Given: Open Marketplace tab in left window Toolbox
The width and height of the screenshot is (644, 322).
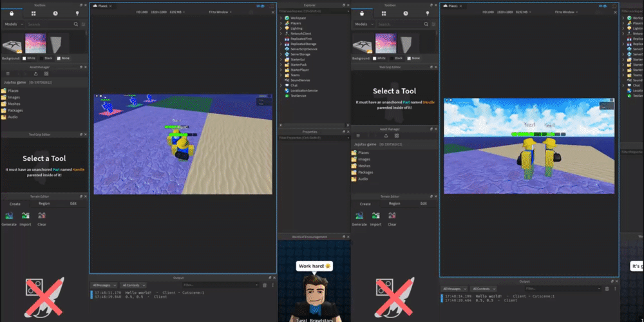Looking at the screenshot, I should (x=12, y=14).
